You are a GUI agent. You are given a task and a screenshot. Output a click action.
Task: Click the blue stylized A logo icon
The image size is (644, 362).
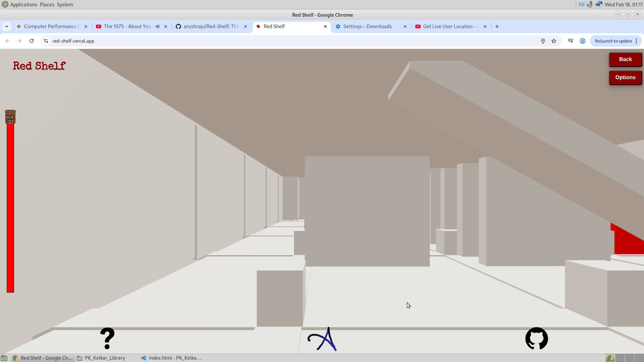point(322,339)
